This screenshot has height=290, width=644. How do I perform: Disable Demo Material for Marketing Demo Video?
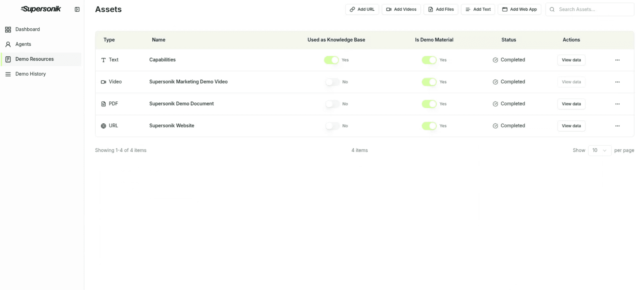click(x=429, y=82)
